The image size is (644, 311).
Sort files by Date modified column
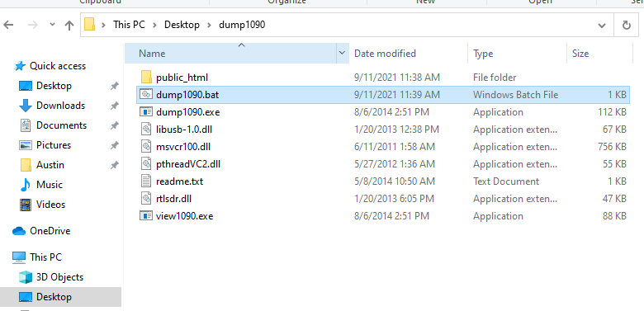408,54
